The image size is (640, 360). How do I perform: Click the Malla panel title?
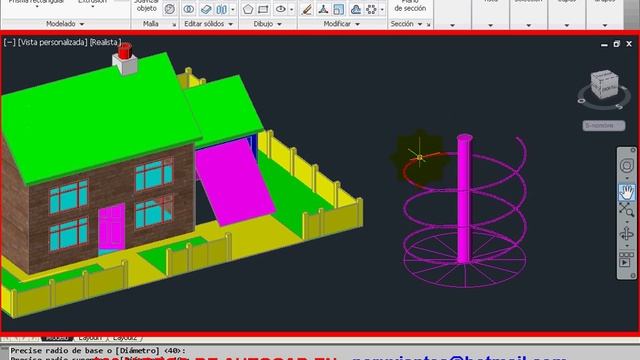[151, 24]
